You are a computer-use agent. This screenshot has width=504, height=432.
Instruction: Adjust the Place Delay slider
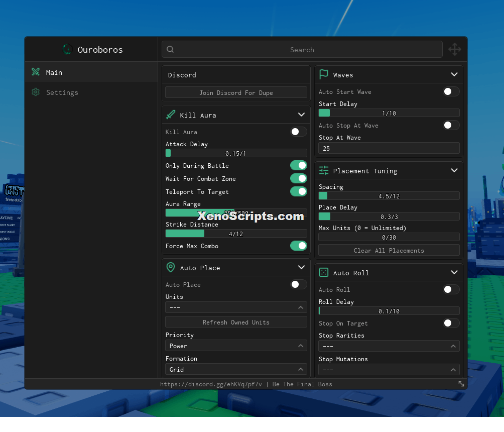(389, 217)
